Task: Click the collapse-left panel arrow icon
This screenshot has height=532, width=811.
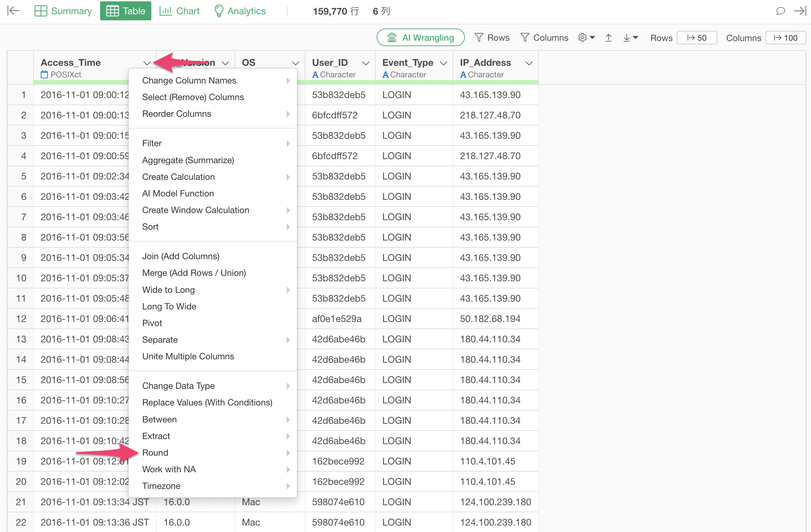Action: point(13,11)
